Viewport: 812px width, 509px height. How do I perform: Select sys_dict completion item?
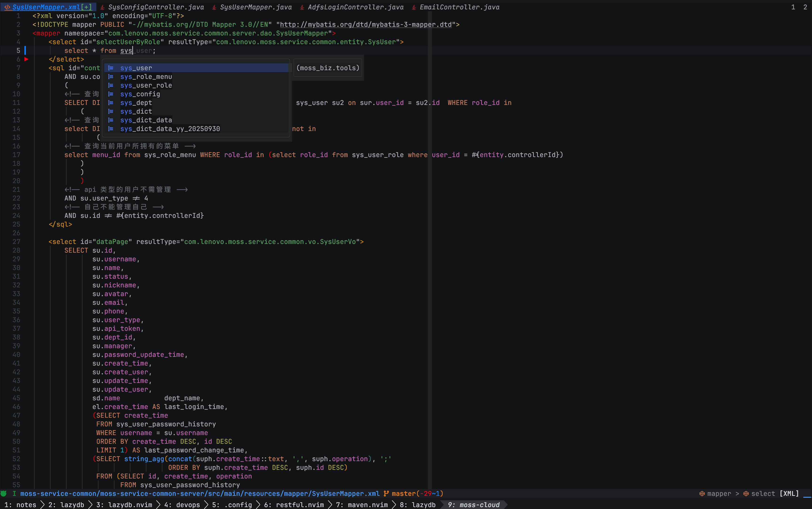point(196,111)
